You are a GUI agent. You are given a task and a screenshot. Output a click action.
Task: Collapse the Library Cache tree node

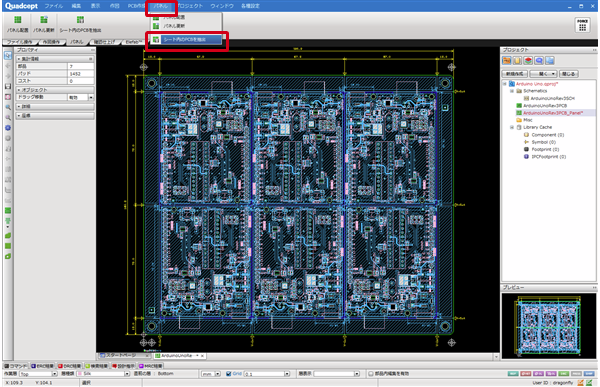tap(512, 127)
